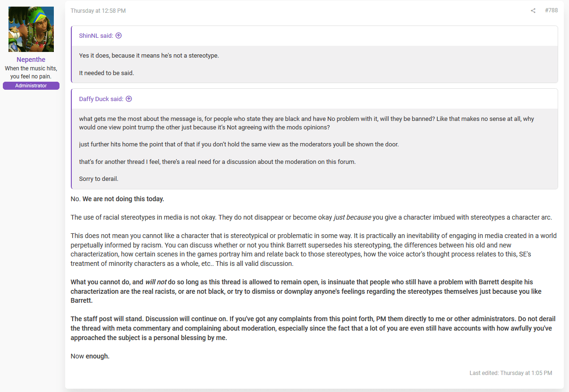This screenshot has width=569, height=392.
Task: Click the bold 'We are not doing this today.' text
Action: pos(123,199)
